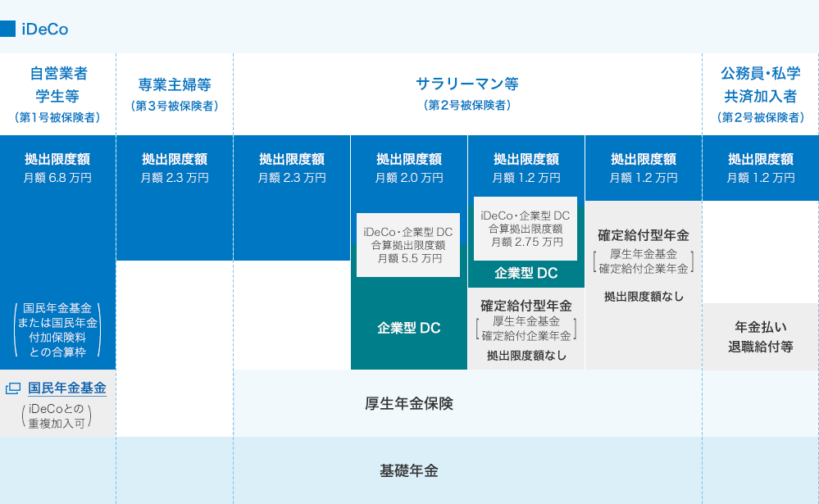Click the 専業主婦等 column header
819x504 pixels.
click(x=175, y=84)
